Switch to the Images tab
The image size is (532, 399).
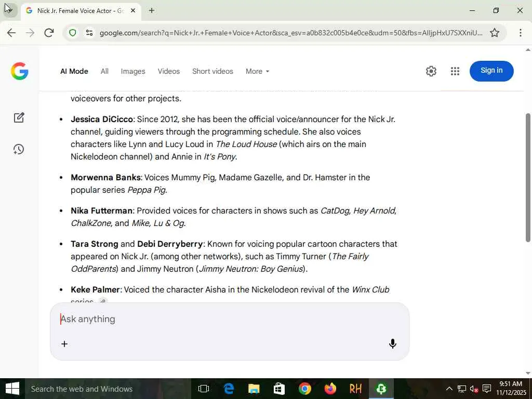133,71
